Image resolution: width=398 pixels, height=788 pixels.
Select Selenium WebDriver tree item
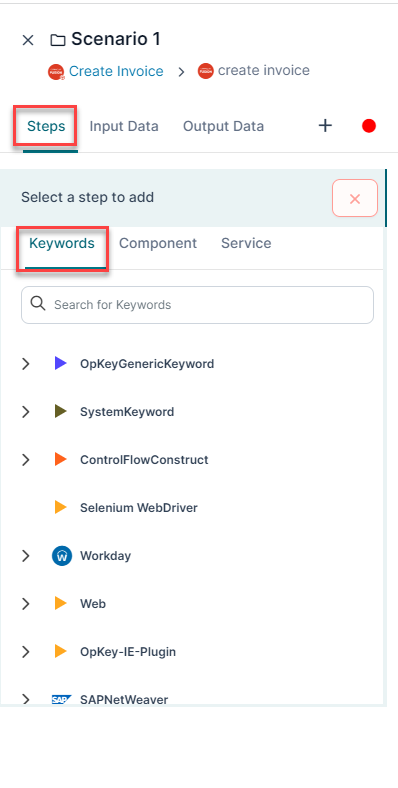coord(139,508)
